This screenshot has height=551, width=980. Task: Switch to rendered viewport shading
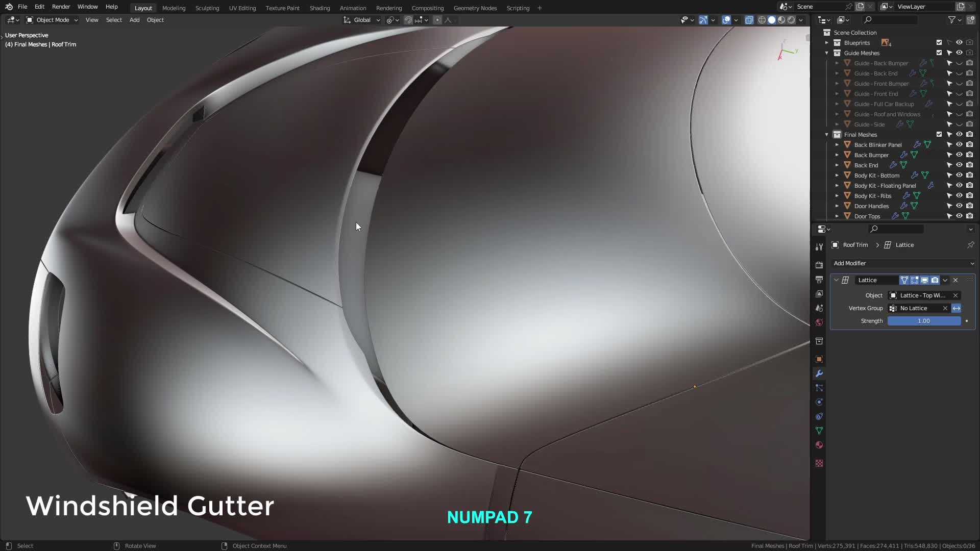[791, 20]
